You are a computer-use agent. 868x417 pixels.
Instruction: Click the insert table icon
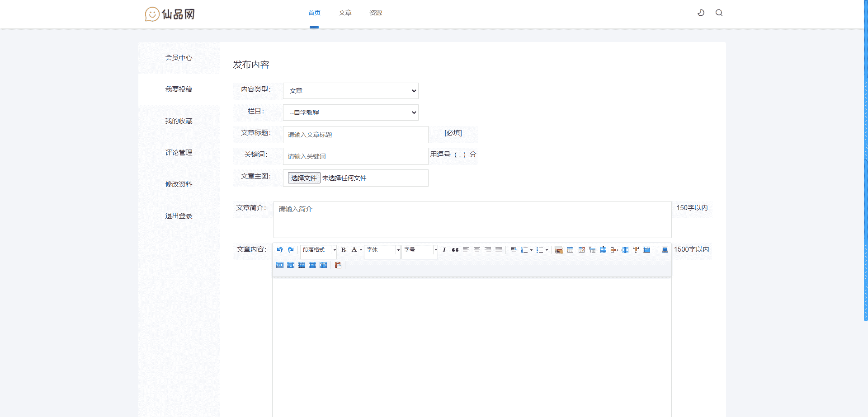(571, 250)
